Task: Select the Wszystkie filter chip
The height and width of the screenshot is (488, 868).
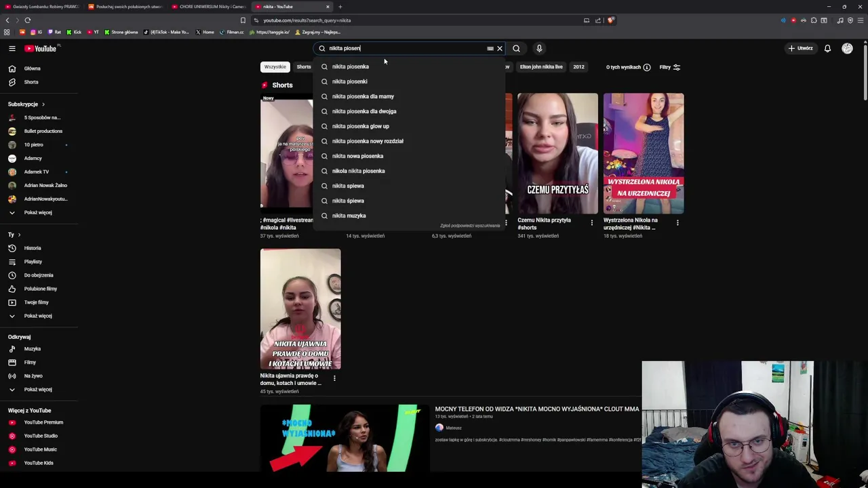Action: (275, 67)
